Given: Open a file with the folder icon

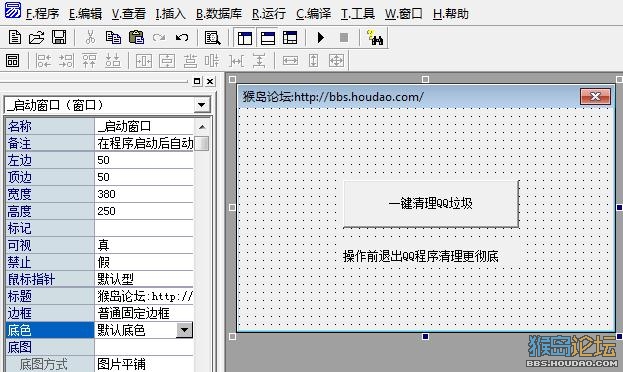Looking at the screenshot, I should tap(36, 38).
